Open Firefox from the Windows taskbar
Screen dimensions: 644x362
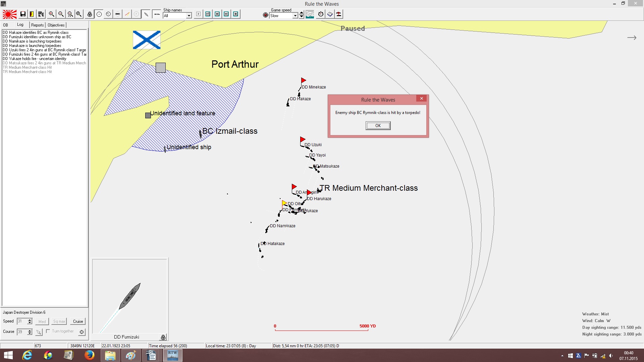point(89,355)
